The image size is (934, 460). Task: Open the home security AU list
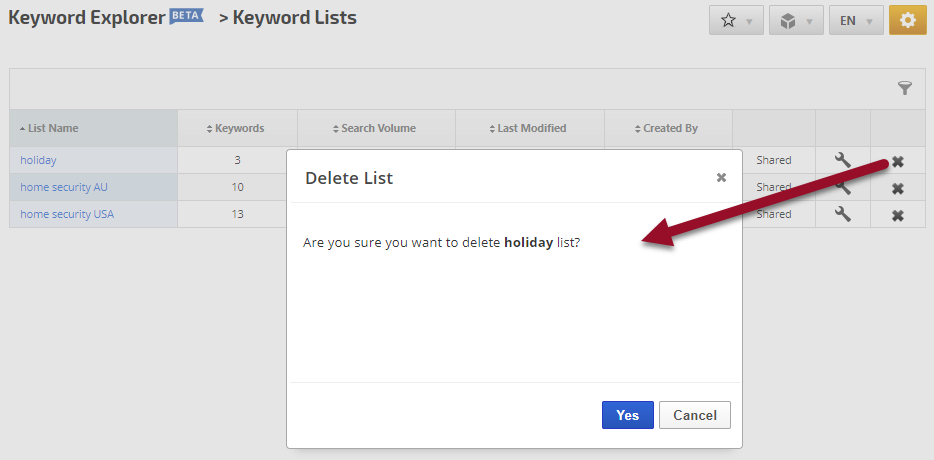pos(64,187)
